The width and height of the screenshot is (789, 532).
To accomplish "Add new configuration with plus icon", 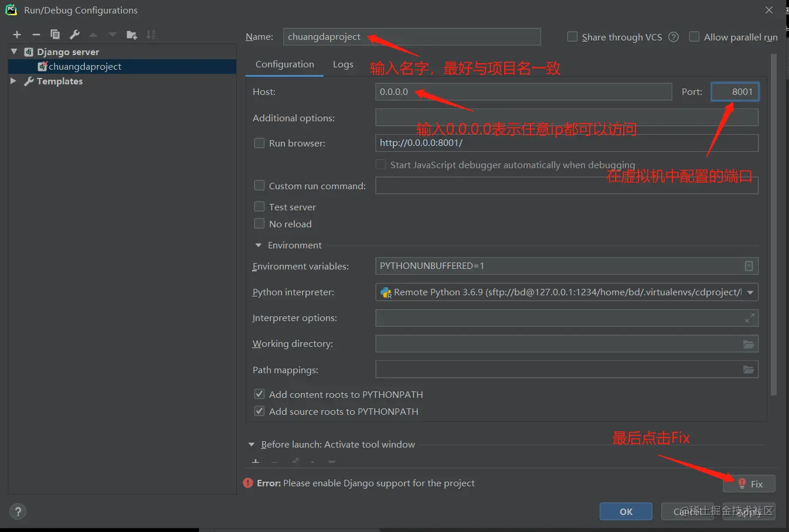I will pos(17,35).
